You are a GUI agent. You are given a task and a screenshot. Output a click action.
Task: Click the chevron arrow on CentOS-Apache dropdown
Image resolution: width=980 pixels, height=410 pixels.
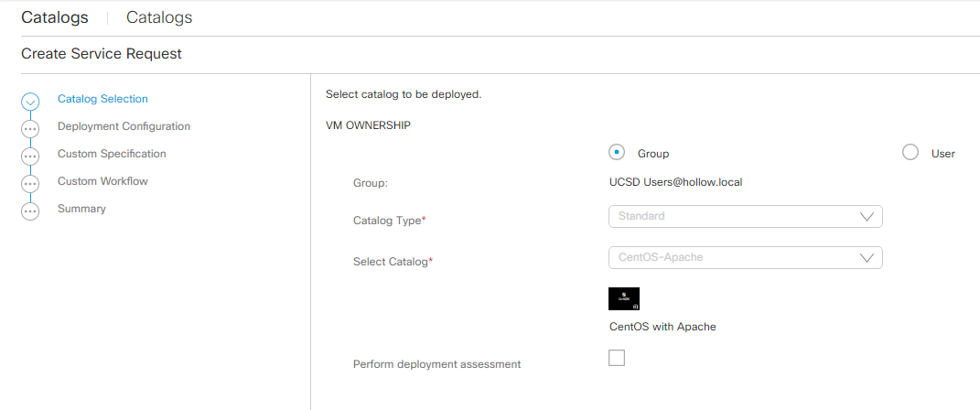point(867,257)
